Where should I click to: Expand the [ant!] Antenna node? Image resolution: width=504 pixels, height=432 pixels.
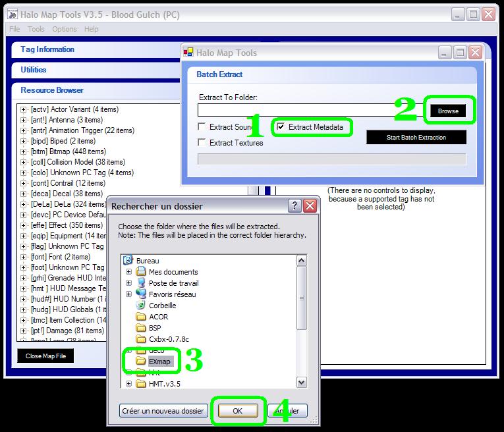(23, 120)
